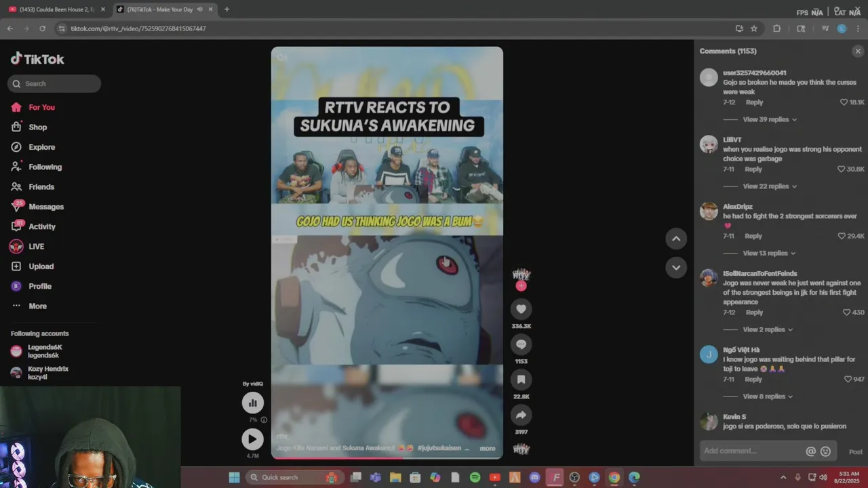868x488 pixels.
Task: Go to next video with down arrow
Action: click(676, 268)
